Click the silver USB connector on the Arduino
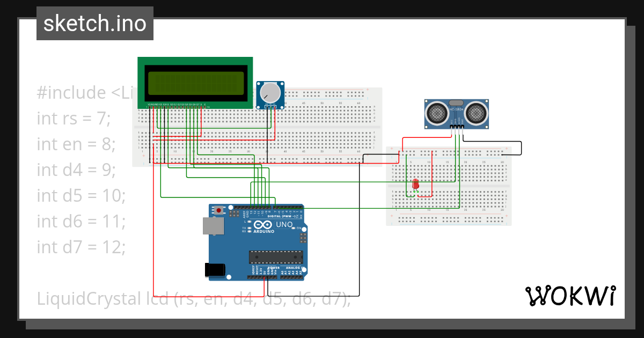 coord(213,226)
